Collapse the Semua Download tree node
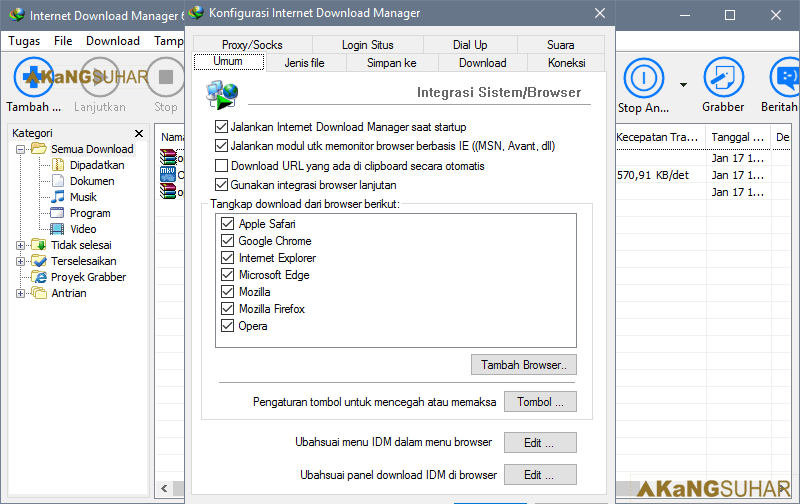Screen dimensions: 800x504 (x=20, y=149)
